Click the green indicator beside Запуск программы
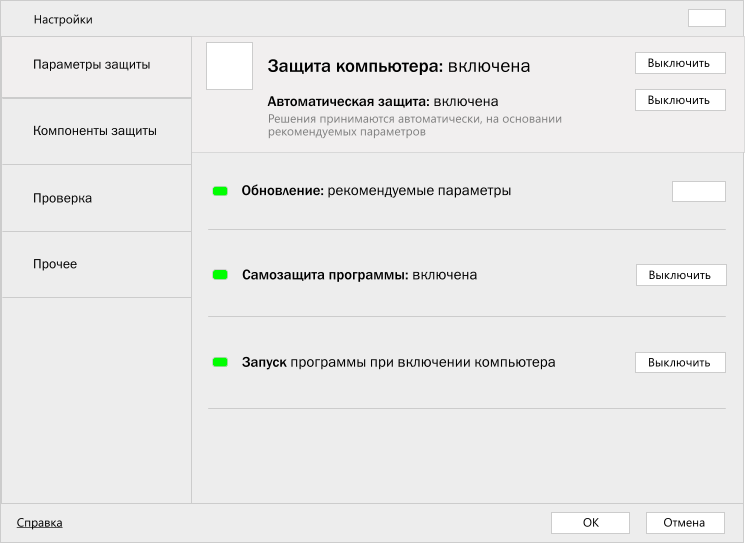Screen dimensions: 745x543 click(220, 362)
